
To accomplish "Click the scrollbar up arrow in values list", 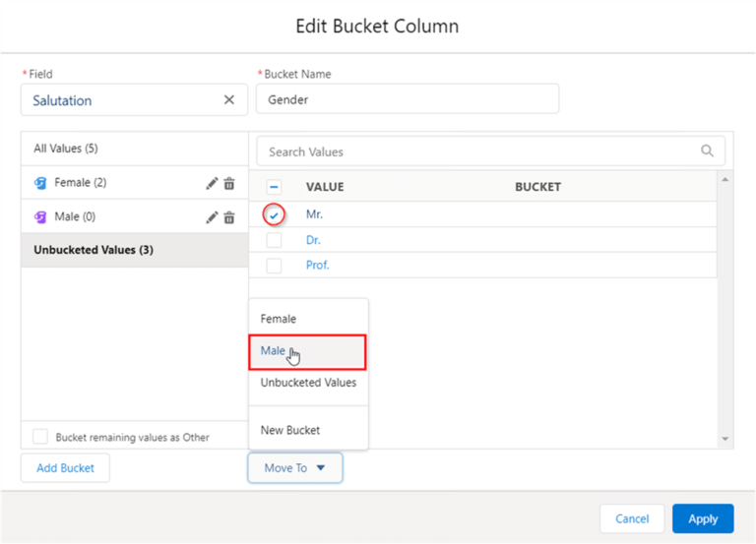I will click(x=725, y=180).
